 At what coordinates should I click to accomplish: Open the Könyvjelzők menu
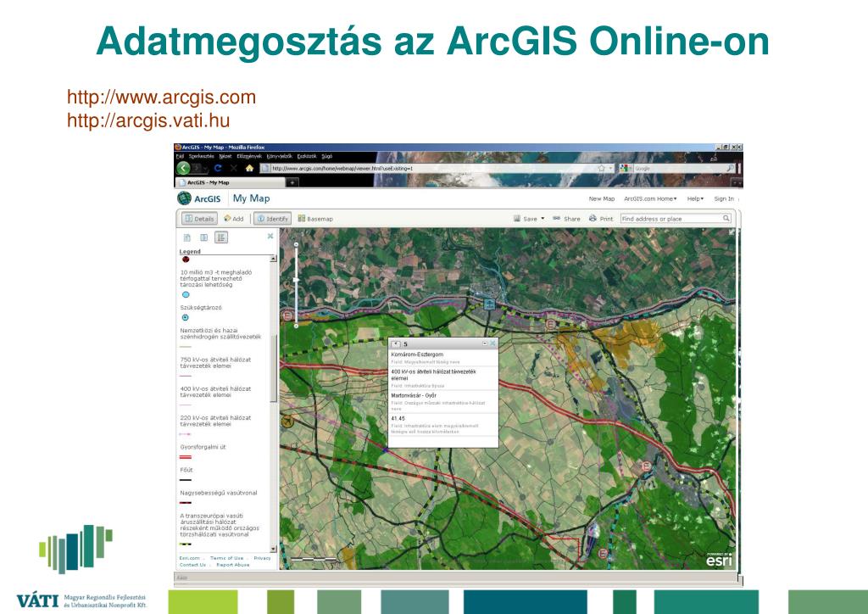(280, 156)
